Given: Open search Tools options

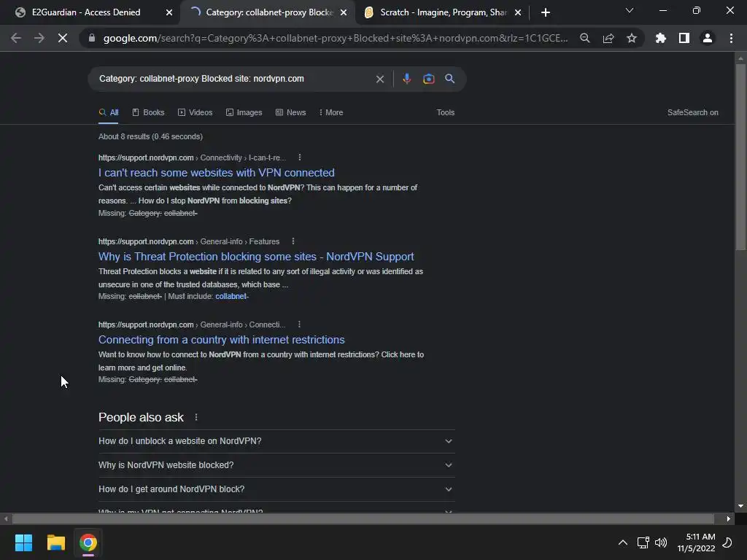Looking at the screenshot, I should (x=446, y=112).
